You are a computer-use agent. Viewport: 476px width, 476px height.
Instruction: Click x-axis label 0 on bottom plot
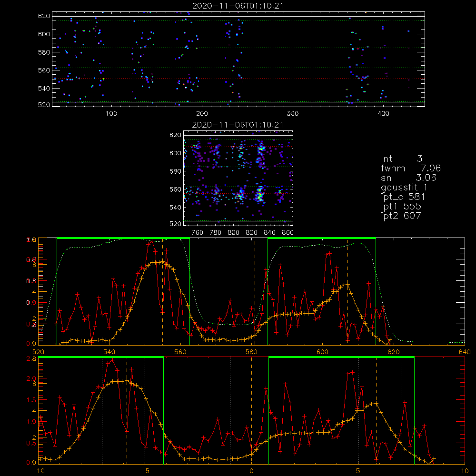[251, 471]
